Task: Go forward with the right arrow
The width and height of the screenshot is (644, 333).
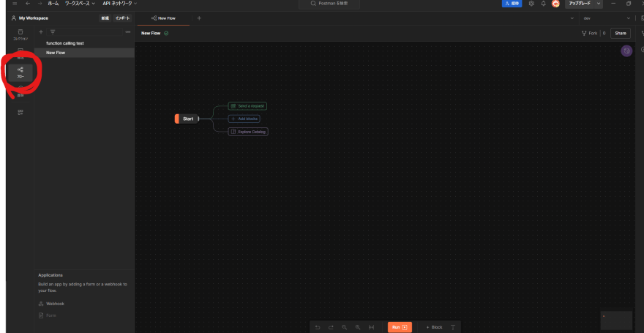Action: coord(40,3)
